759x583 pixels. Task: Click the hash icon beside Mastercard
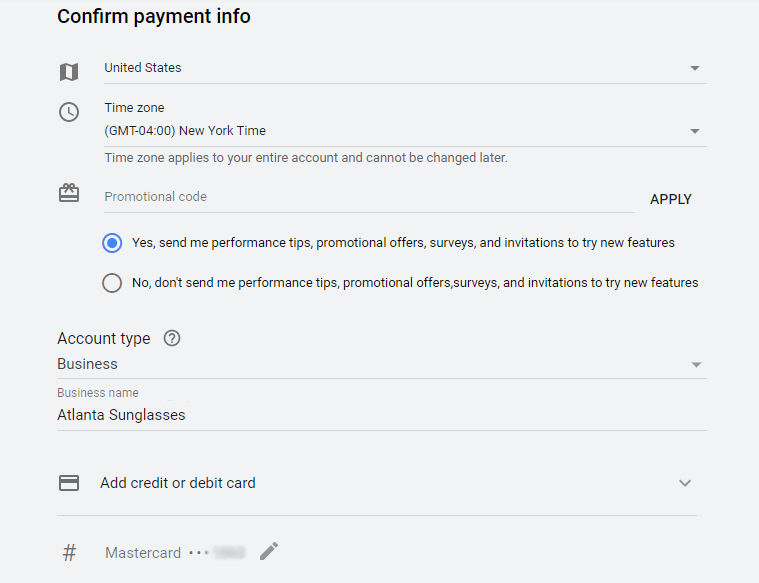click(x=69, y=552)
